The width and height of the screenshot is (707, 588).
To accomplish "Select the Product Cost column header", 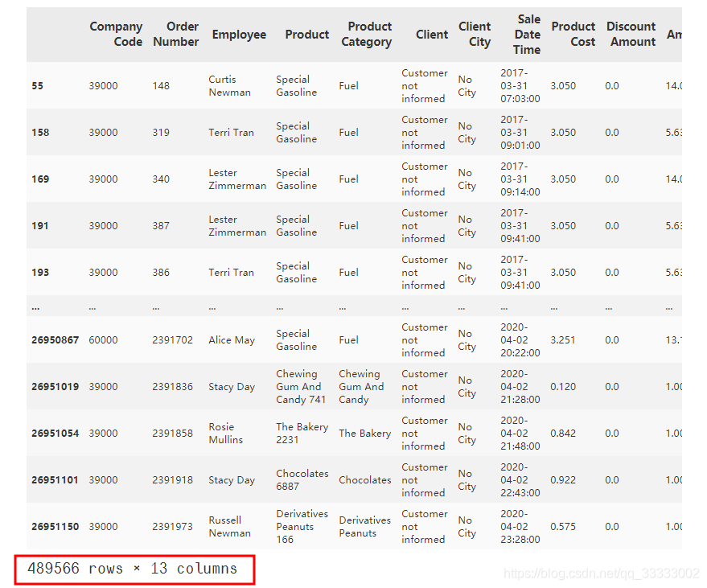I will pyautogui.click(x=573, y=35).
